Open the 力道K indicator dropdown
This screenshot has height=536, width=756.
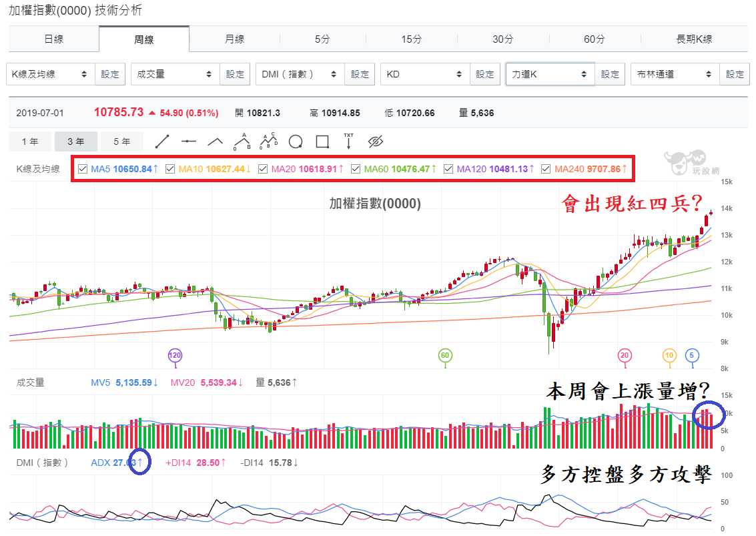(550, 74)
